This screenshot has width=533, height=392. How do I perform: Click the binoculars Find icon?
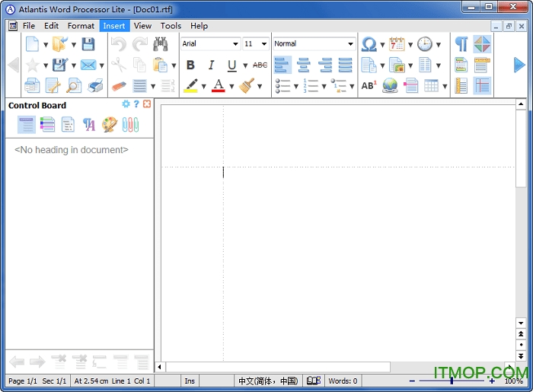161,44
